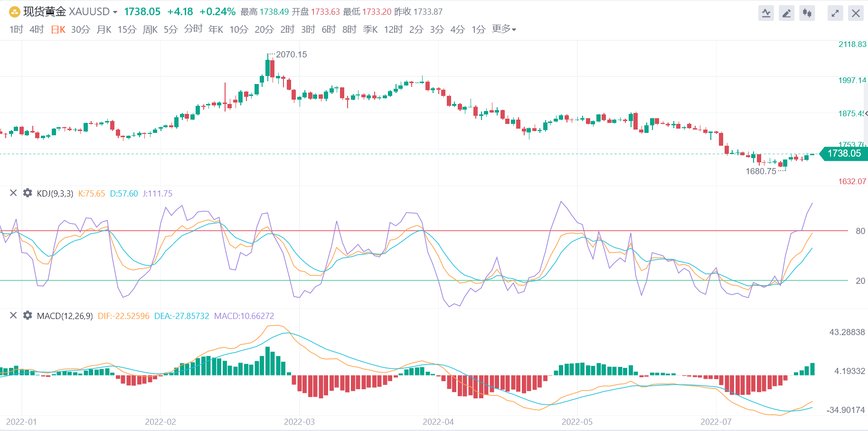Click the gold symbol icon

coord(15,12)
